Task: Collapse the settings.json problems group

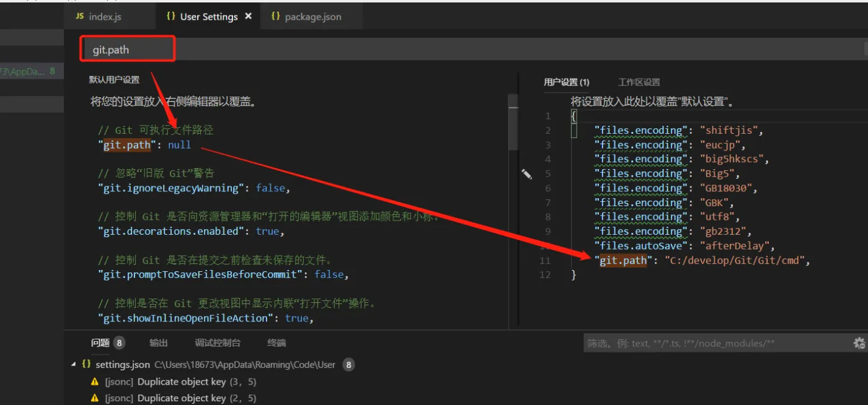Action: pos(74,365)
